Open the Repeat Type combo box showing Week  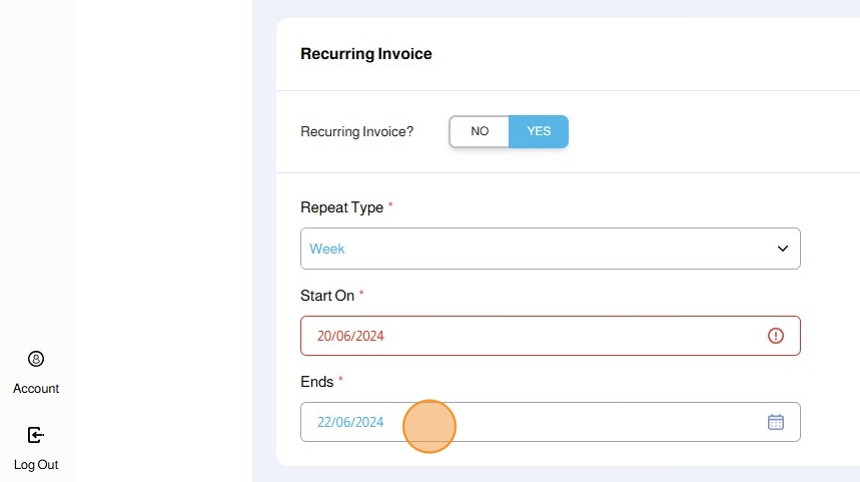pyautogui.click(x=550, y=249)
